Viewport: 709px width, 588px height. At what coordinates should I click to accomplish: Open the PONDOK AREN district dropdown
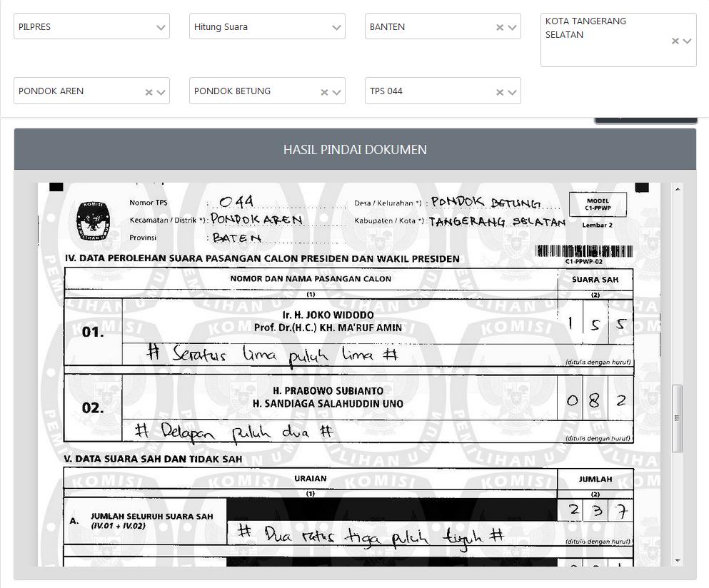tap(92, 91)
